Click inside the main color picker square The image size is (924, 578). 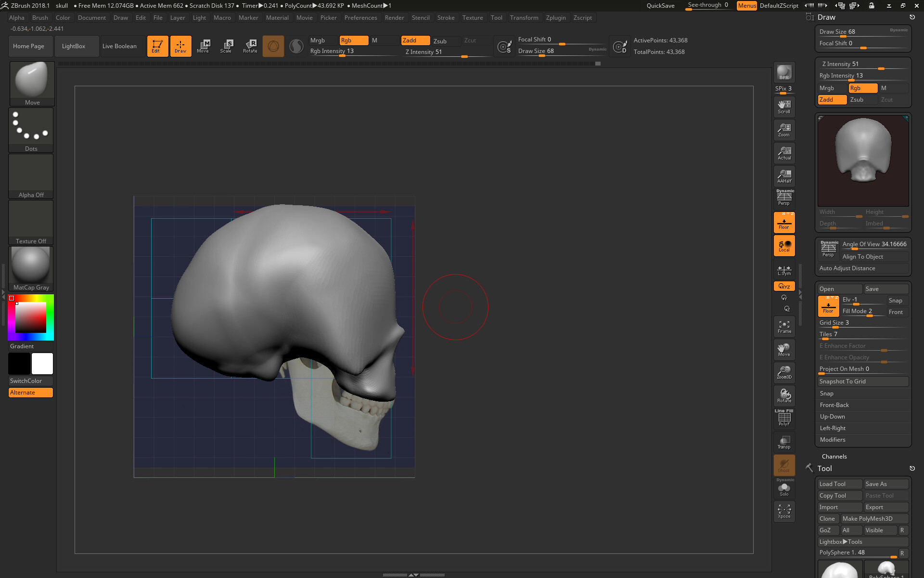(x=31, y=317)
